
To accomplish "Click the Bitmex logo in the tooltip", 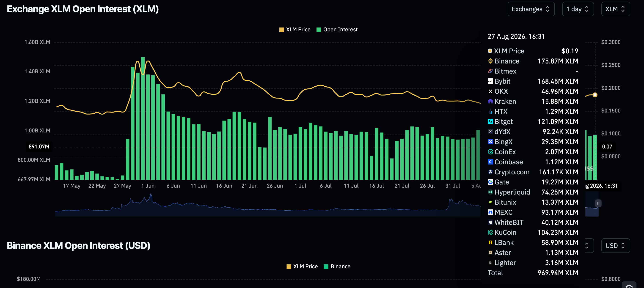I will pyautogui.click(x=490, y=71).
